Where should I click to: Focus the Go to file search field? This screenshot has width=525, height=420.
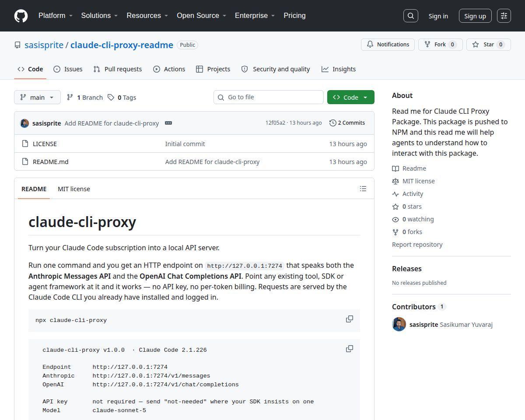(269, 97)
